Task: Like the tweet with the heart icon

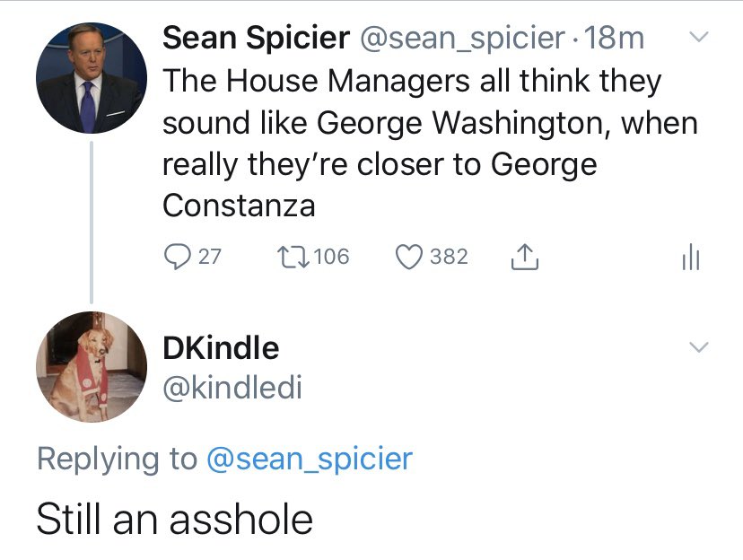Action: click(x=409, y=257)
